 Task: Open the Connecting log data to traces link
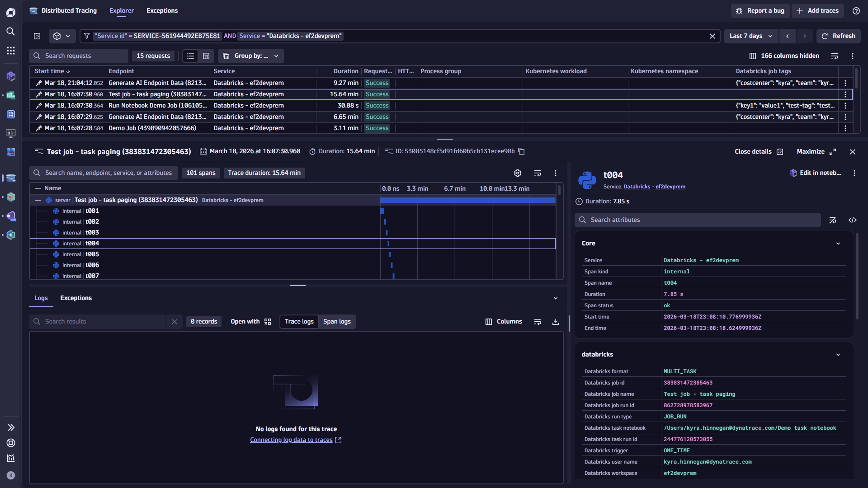coord(292,440)
